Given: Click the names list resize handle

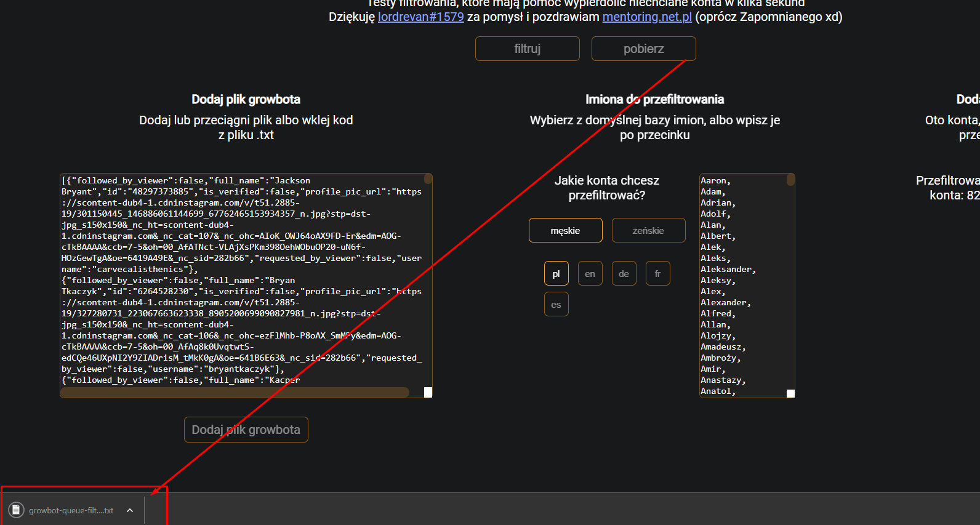Looking at the screenshot, I should tap(790, 393).
